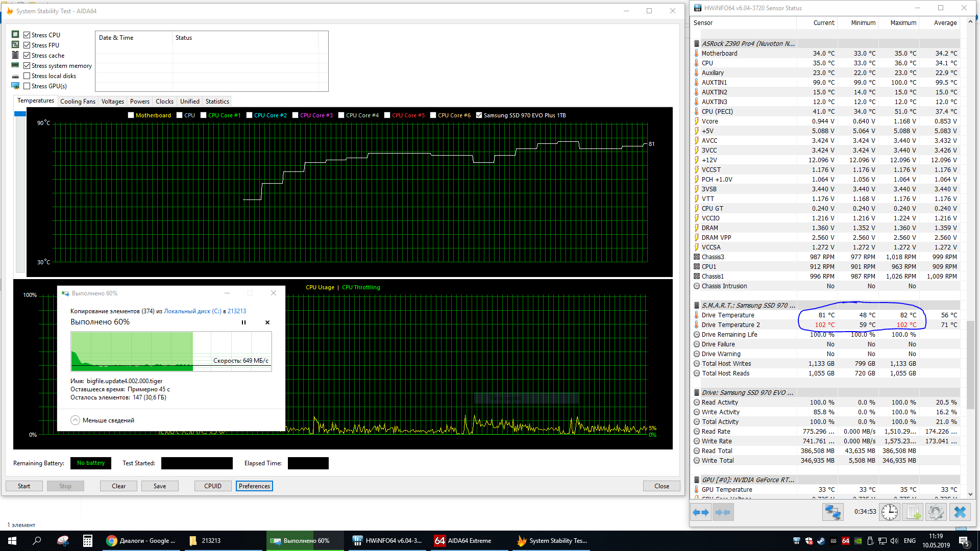Uncheck Stress system memory option
This screenshot has width=980, height=551.
[27, 66]
